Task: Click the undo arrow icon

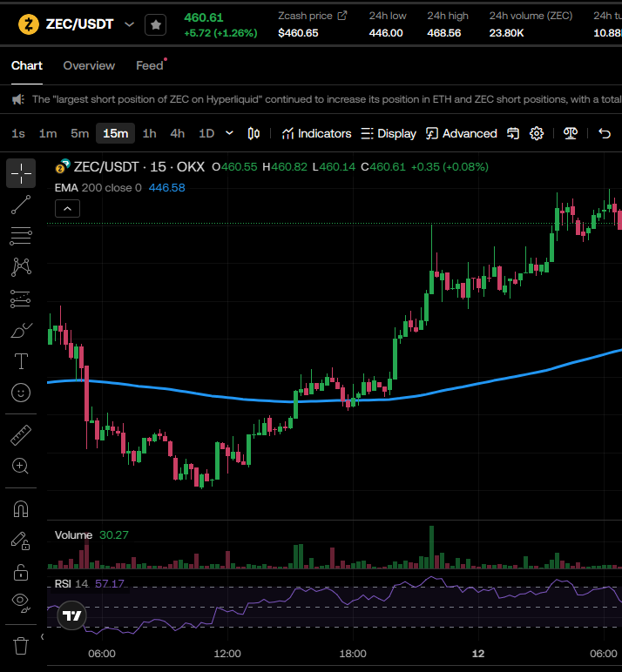Action: (x=605, y=134)
